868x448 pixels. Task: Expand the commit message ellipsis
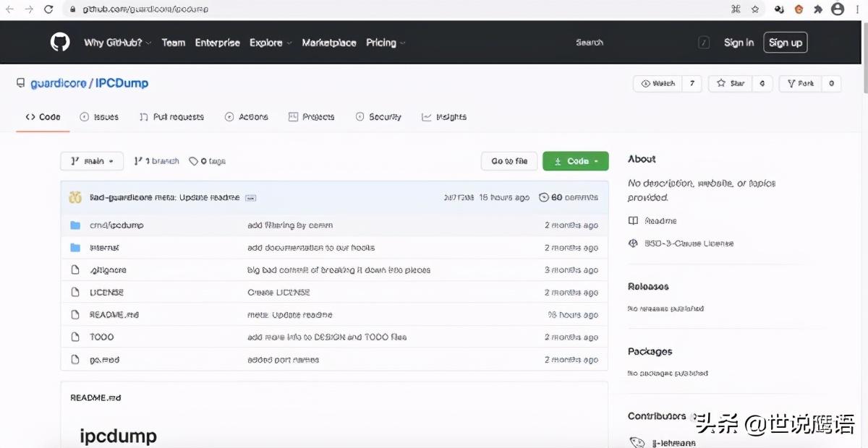point(250,197)
